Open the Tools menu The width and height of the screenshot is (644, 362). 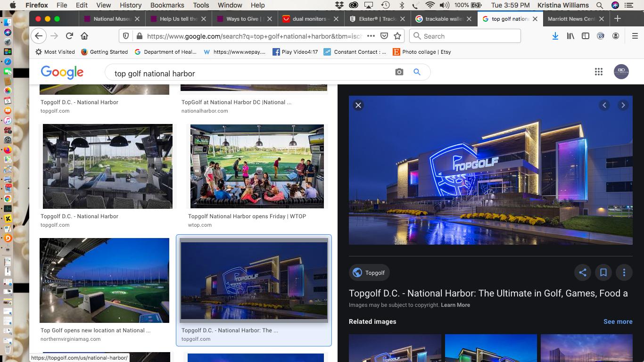click(x=201, y=5)
